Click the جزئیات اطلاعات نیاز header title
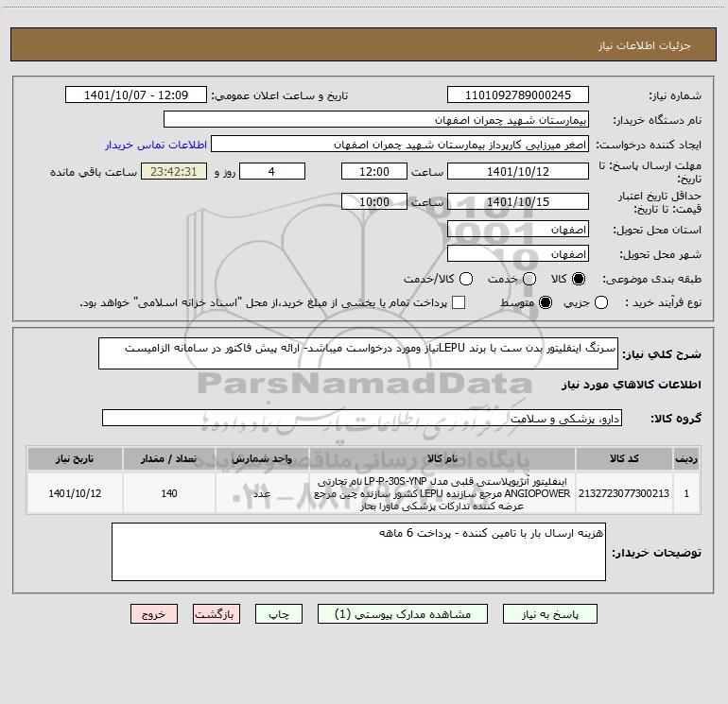Image resolution: width=728 pixels, height=704 pixels. tap(645, 45)
